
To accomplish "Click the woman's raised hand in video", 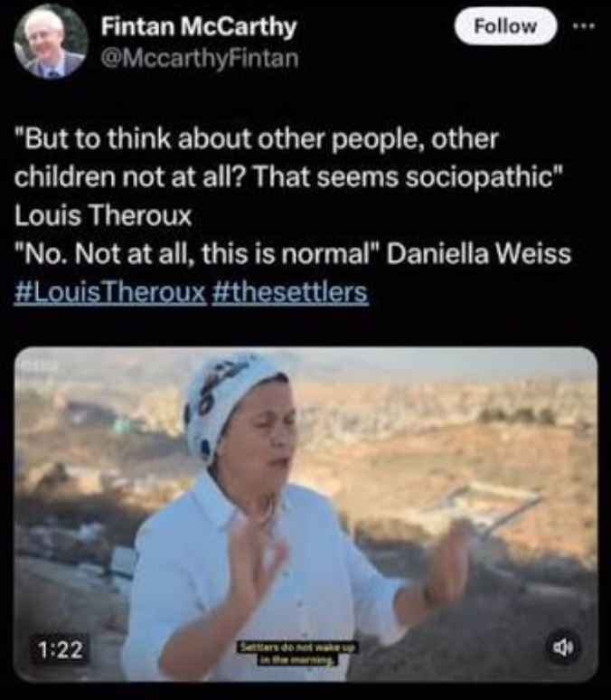I will 257,564.
